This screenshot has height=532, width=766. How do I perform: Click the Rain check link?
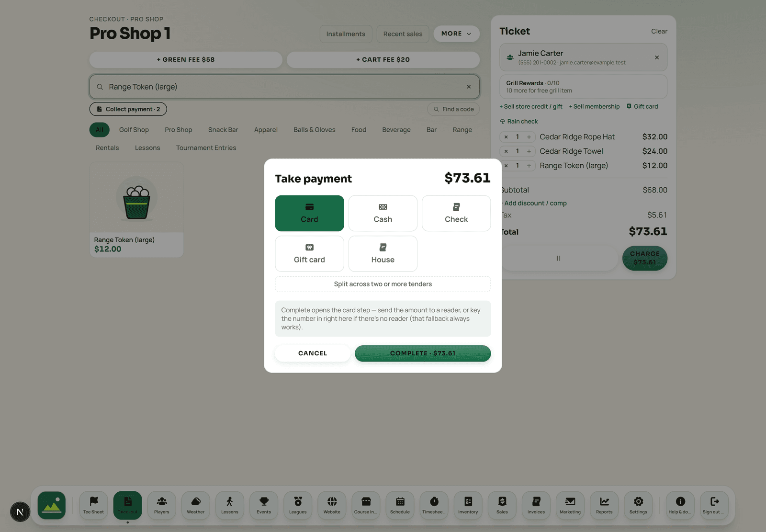pos(519,122)
